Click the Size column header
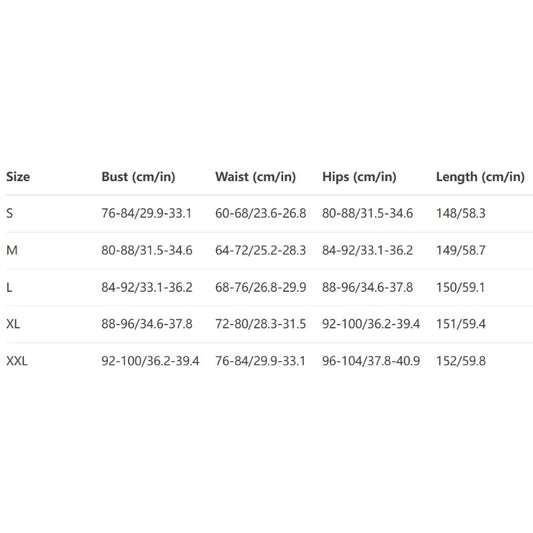 tap(18, 177)
